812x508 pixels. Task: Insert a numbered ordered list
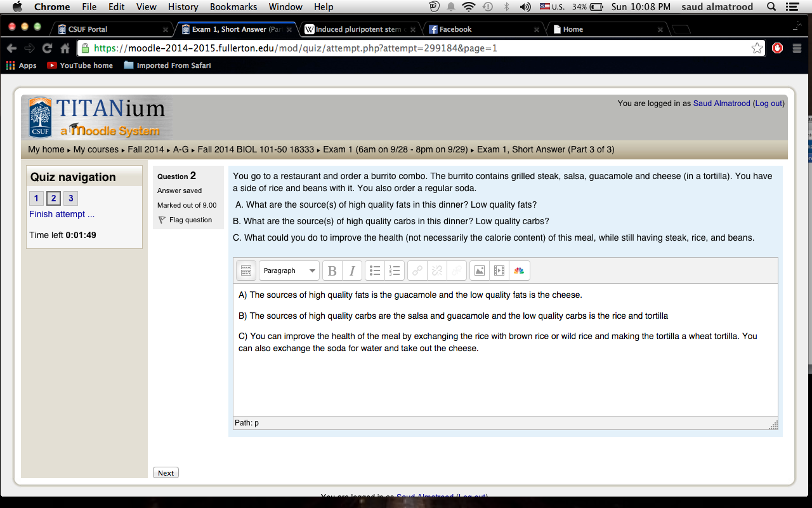click(395, 271)
